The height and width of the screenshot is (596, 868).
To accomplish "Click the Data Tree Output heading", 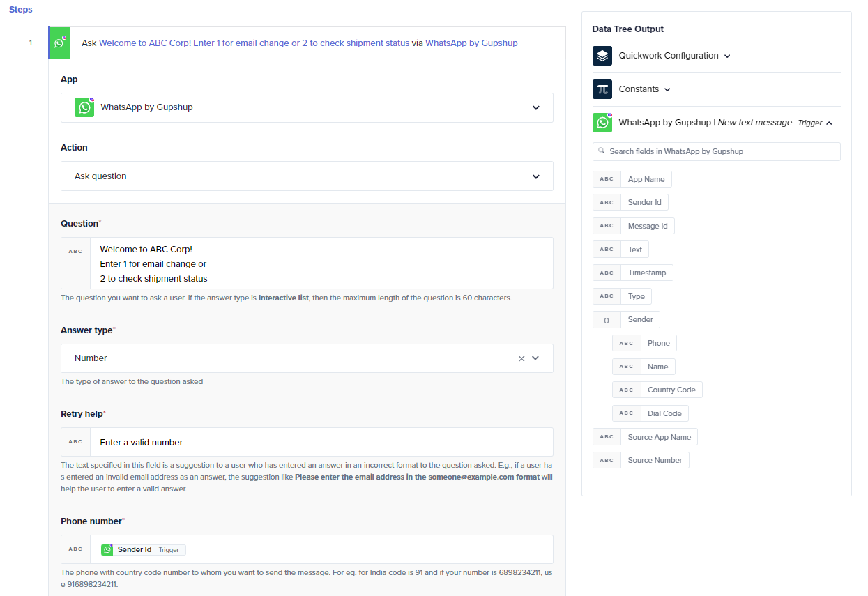I will pos(627,29).
